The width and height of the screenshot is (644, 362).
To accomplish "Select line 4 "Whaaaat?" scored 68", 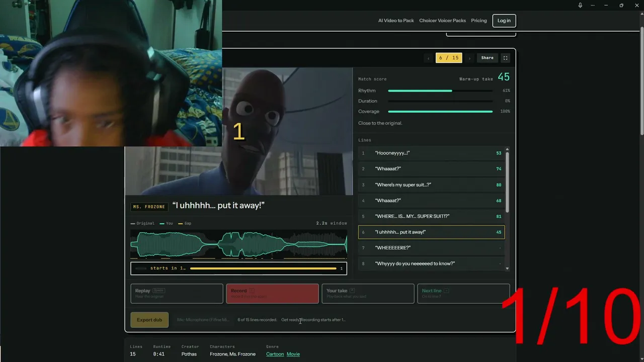I will (x=431, y=201).
